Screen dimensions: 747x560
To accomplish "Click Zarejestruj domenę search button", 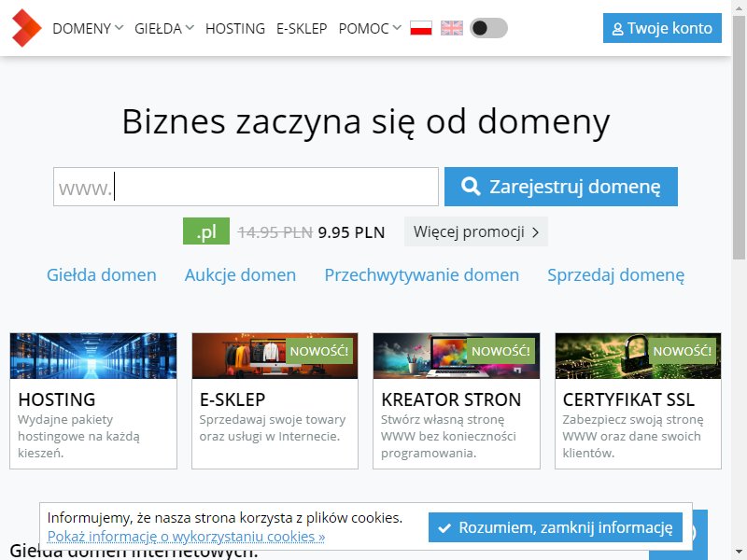I will pos(561,187).
